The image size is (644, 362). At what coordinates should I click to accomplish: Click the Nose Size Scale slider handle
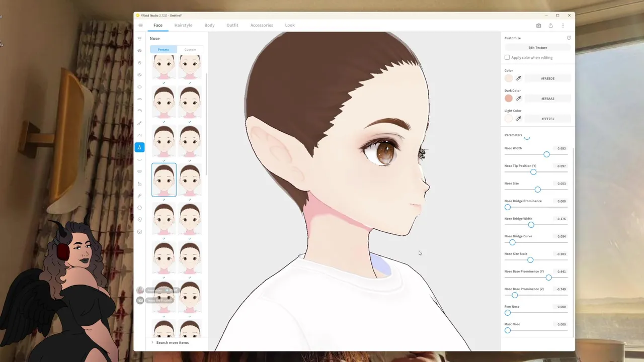(x=530, y=260)
